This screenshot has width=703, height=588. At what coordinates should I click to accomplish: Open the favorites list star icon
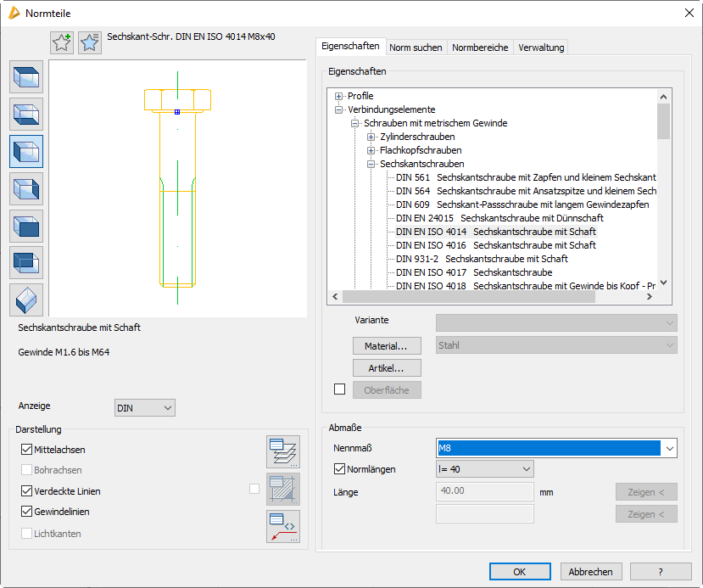pos(90,43)
